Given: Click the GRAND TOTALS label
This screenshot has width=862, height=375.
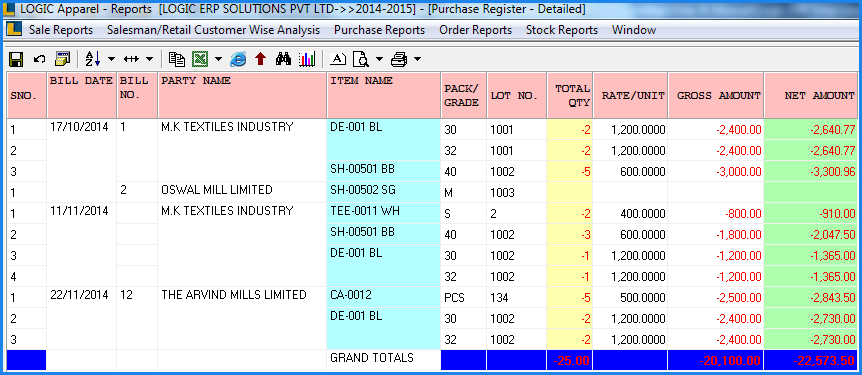Looking at the screenshot, I should point(372,358).
